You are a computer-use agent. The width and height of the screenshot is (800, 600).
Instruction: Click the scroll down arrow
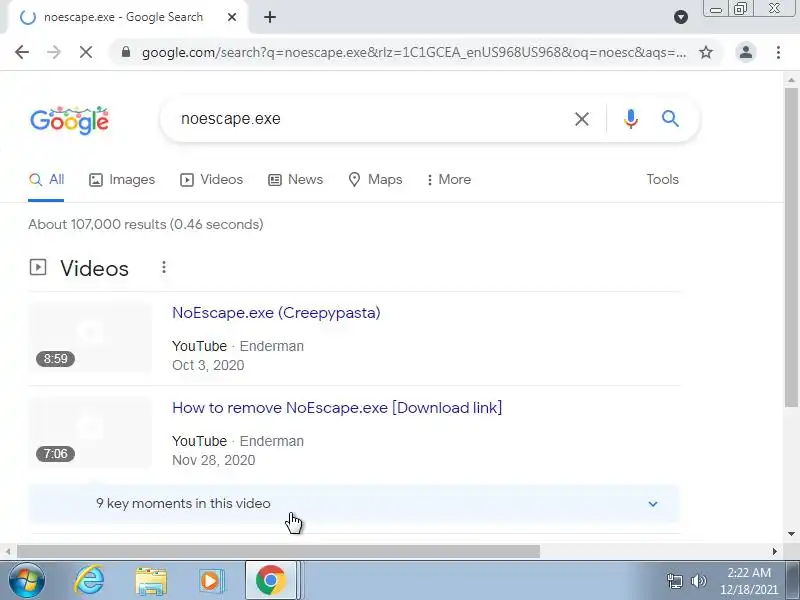click(791, 534)
